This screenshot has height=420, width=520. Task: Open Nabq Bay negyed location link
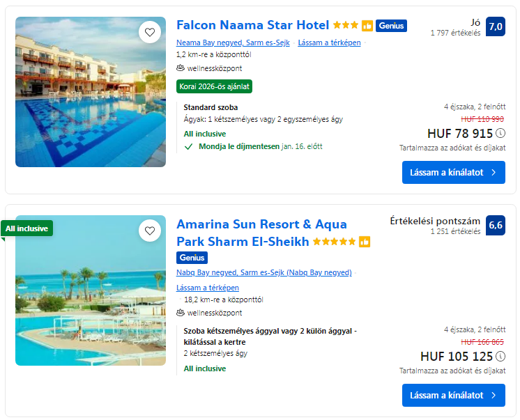tap(263, 272)
